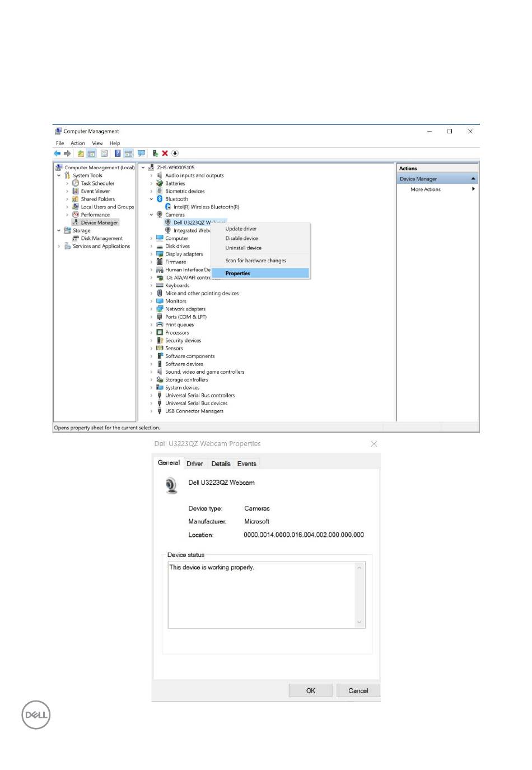Select Intel(R) Wireless Bluetooth(R) device
Viewport: 532px width, 770px height.
(x=207, y=207)
